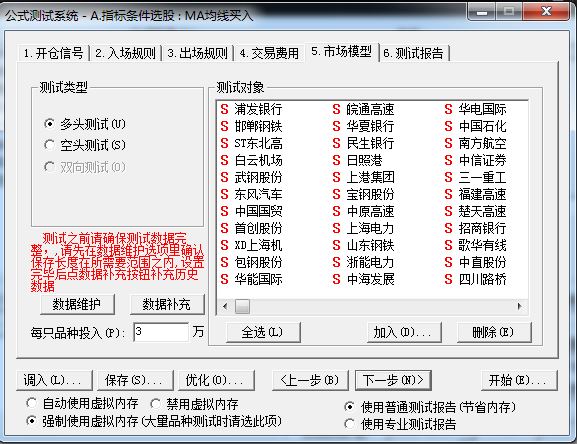This screenshot has width=577, height=444.
Task: Go to the 3.出场规则 tab
Action: pyautogui.click(x=198, y=53)
